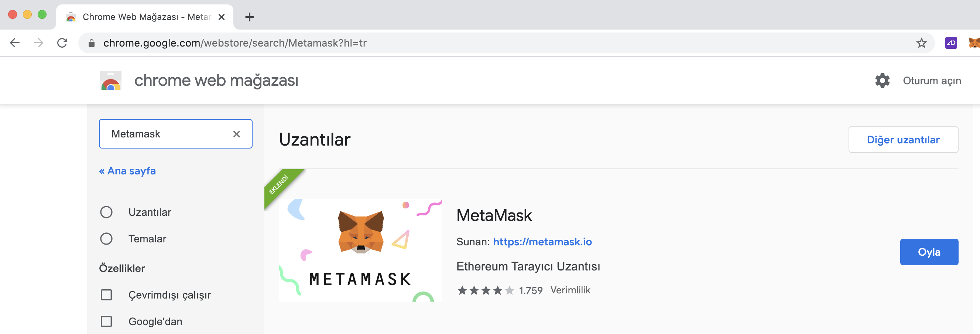The width and height of the screenshot is (980, 334).
Task: Bookmark this page with the star icon
Action: coord(921,43)
